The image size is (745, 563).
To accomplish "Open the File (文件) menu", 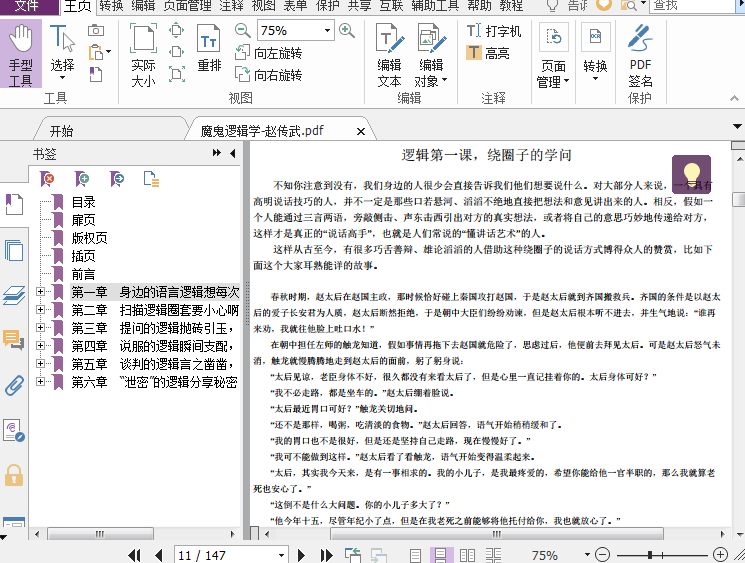I will point(27,6).
